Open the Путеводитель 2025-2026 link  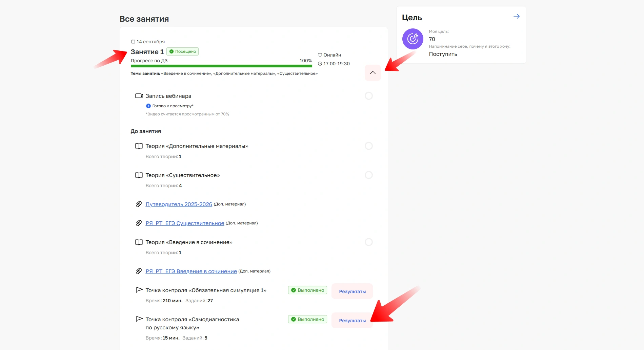coord(179,204)
